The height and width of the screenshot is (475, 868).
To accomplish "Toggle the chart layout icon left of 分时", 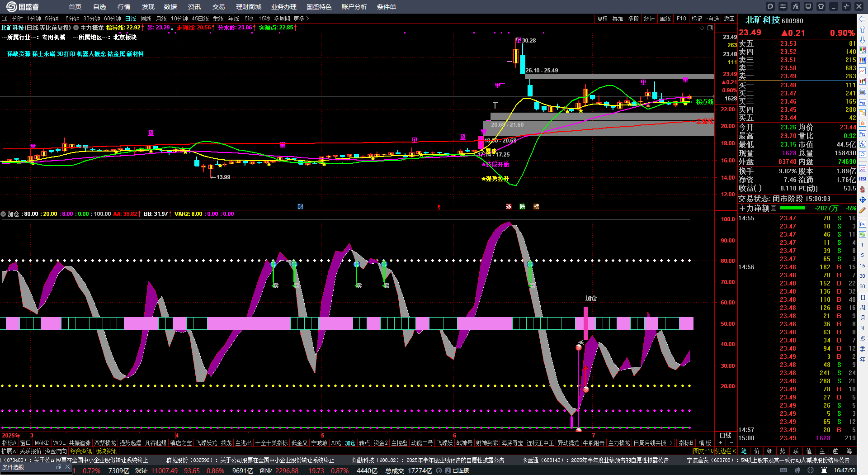I will tap(5, 19).
